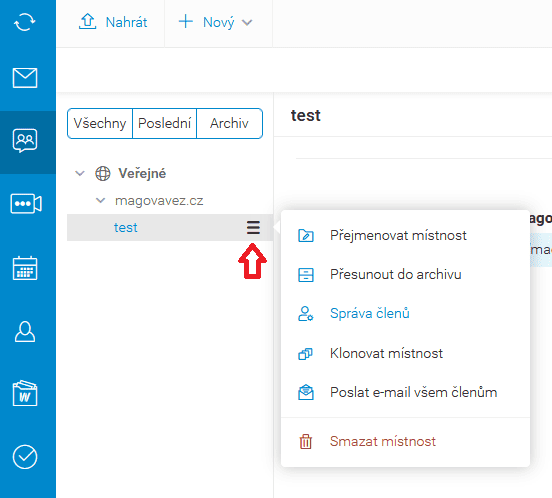Viewport: 552px width, 498px height.
Task: Open the Contacts person icon
Action: [25, 331]
